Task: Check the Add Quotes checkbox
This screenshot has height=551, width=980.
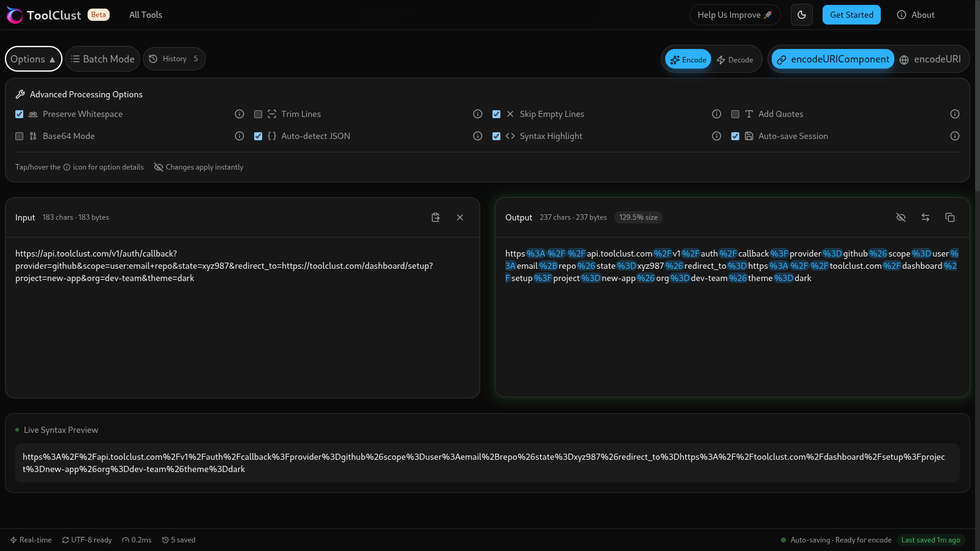Action: (x=735, y=114)
